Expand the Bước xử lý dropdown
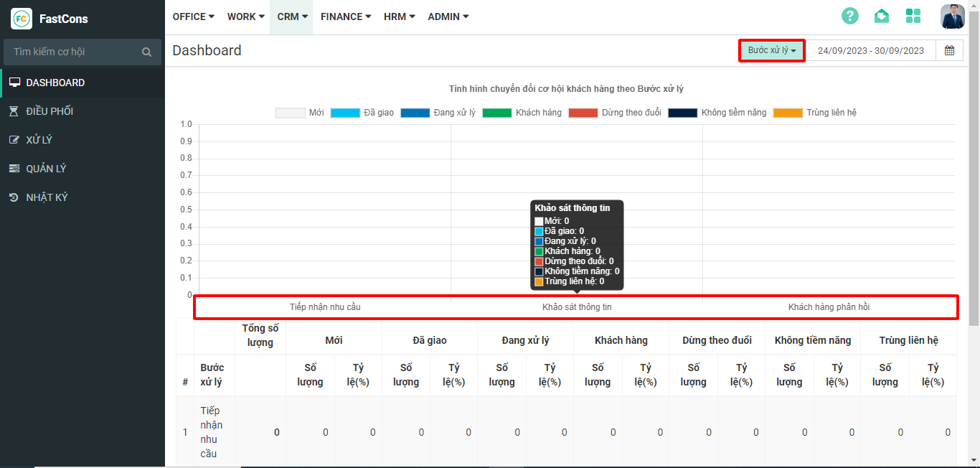The image size is (980, 468). pos(772,51)
